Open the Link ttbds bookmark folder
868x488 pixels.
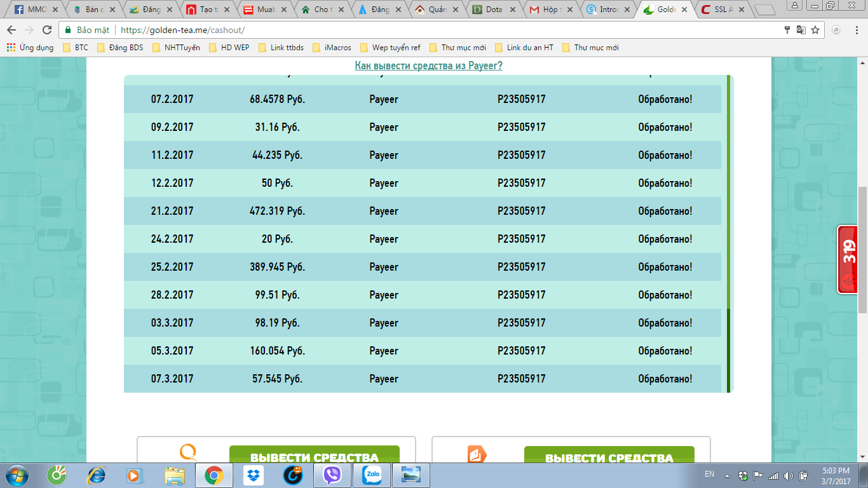click(x=281, y=48)
